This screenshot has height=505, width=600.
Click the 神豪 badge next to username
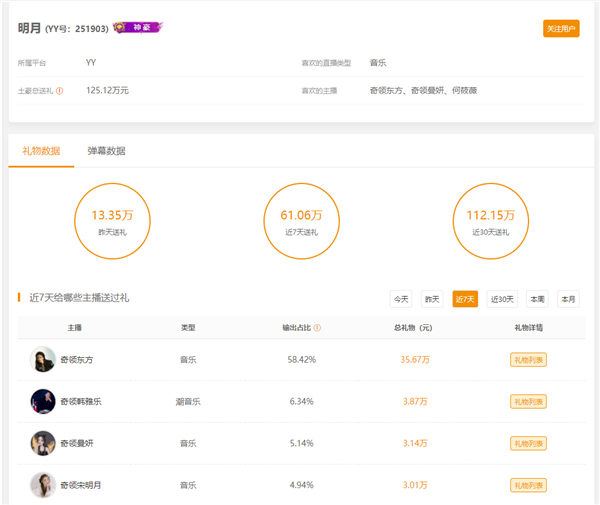[x=138, y=27]
